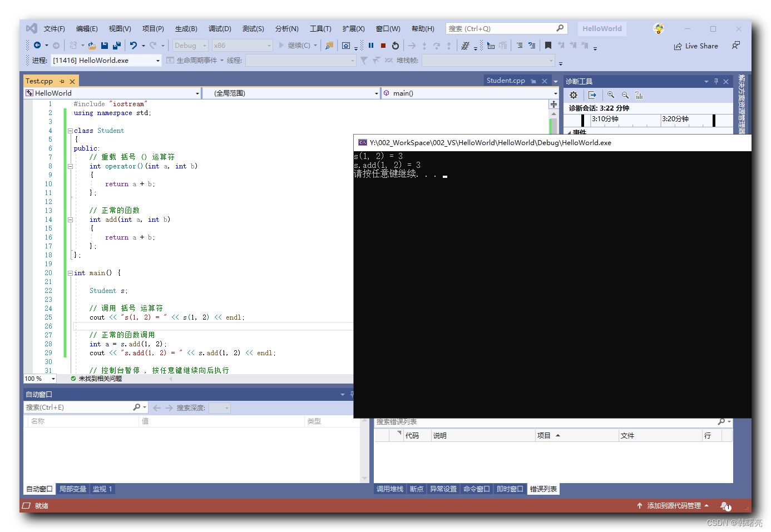Collapse the class Student code block
Image resolution: width=771 pixels, height=532 pixels.
tap(70, 131)
